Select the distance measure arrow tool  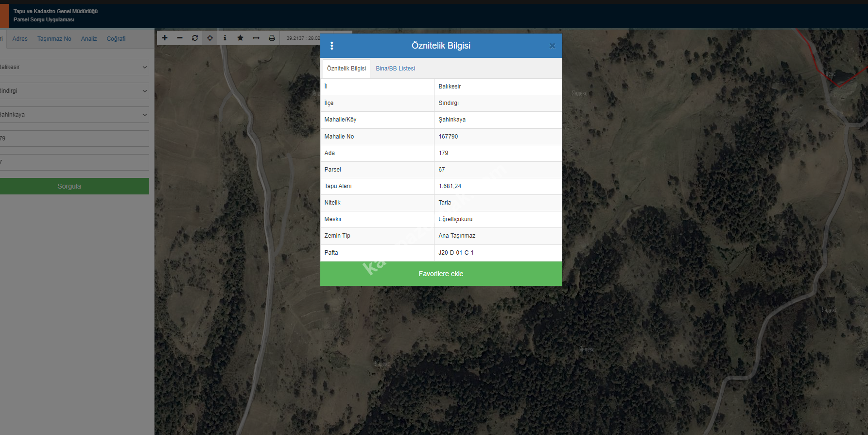tap(256, 38)
